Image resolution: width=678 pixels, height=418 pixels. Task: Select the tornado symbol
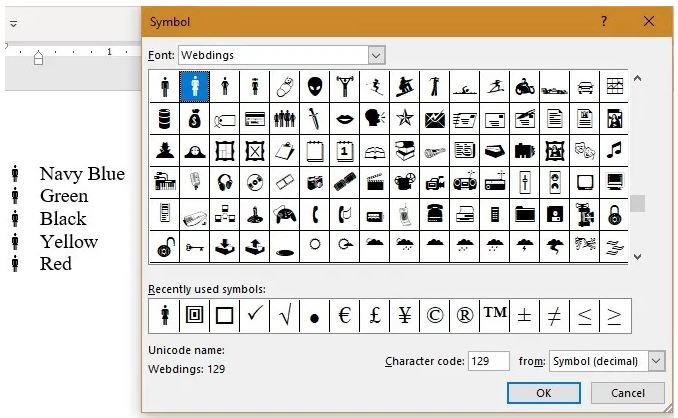555,246
